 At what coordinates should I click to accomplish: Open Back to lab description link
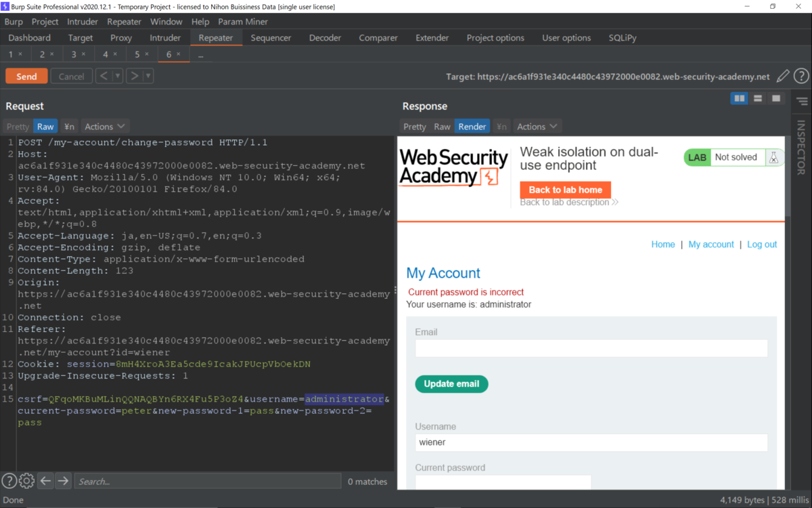569,202
